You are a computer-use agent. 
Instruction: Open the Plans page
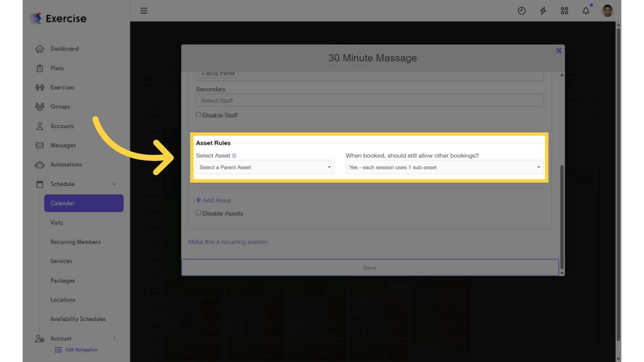[x=57, y=68]
